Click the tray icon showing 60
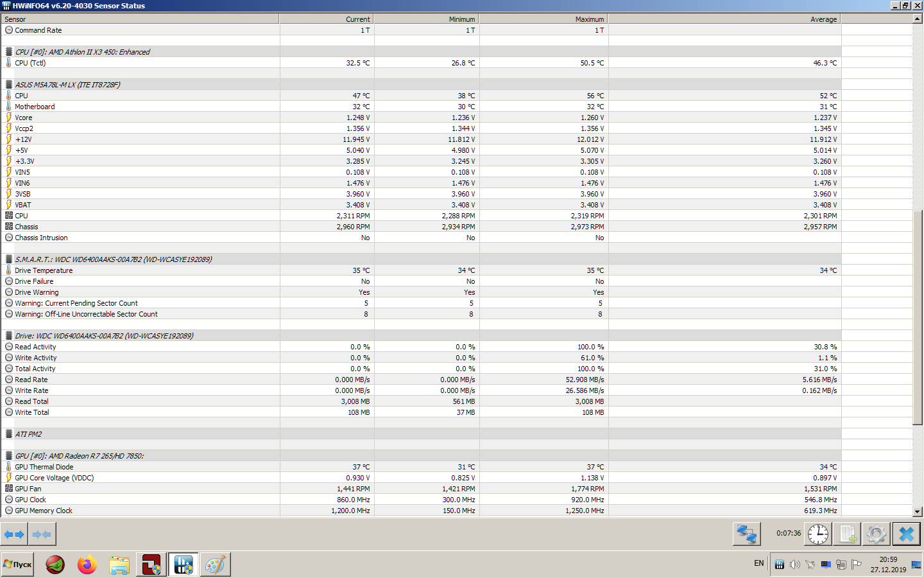Image resolution: width=924 pixels, height=578 pixels. [x=826, y=565]
